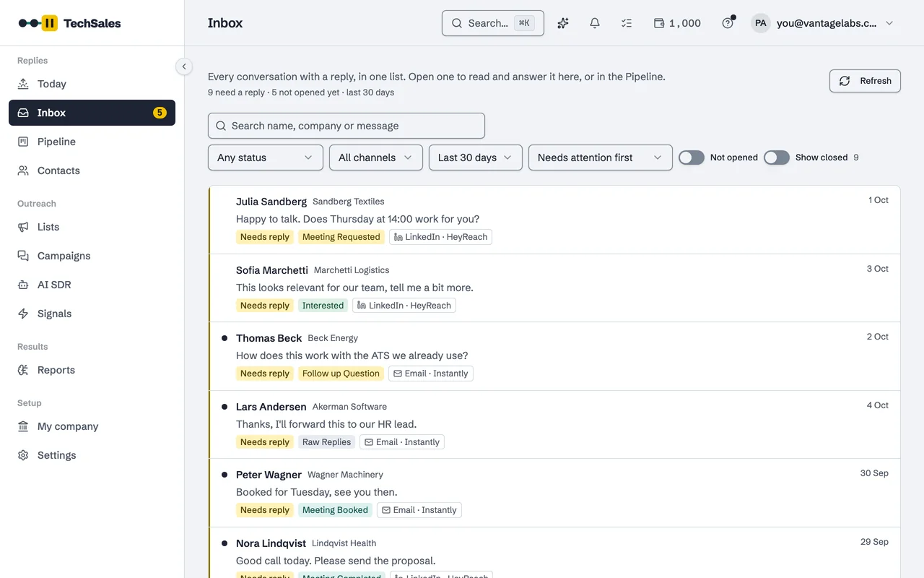Click the Refresh button
This screenshot has height=578, width=924.
click(865, 81)
